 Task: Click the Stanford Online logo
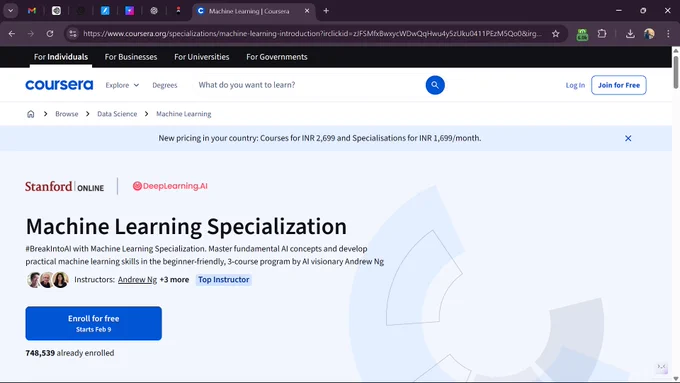[x=64, y=187]
